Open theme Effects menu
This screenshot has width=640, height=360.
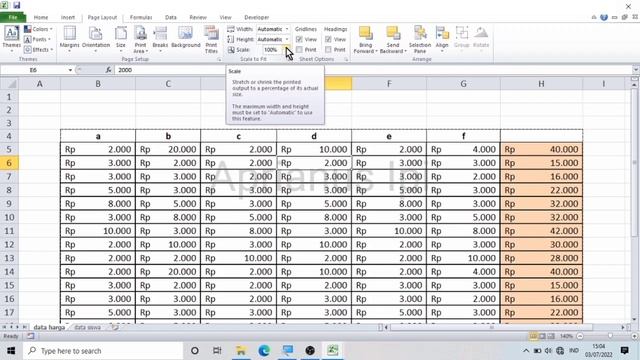[39, 49]
